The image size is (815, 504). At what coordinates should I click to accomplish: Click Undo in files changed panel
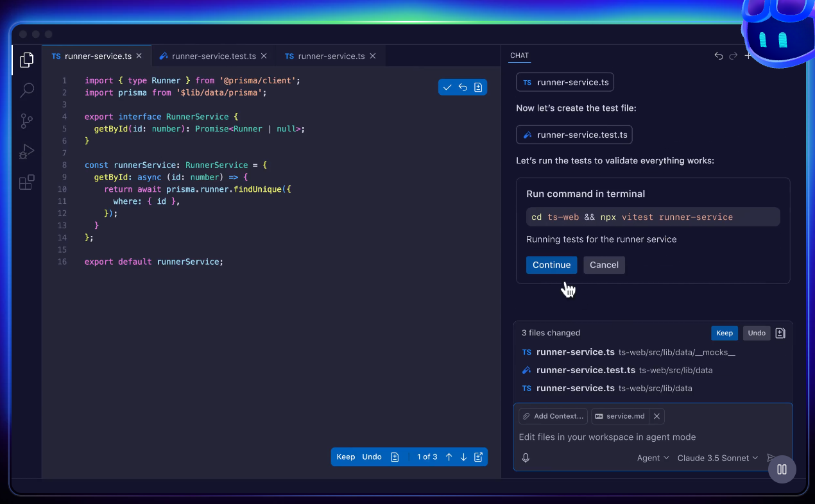pos(757,333)
